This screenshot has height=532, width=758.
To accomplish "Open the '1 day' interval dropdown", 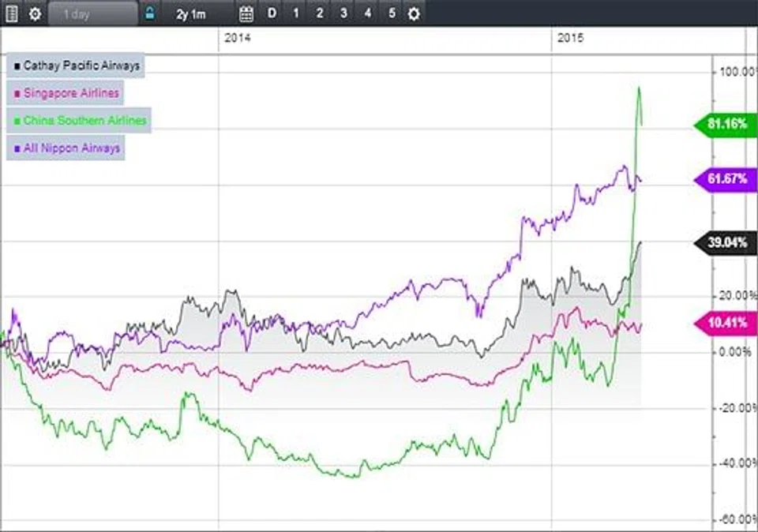I will point(92,14).
